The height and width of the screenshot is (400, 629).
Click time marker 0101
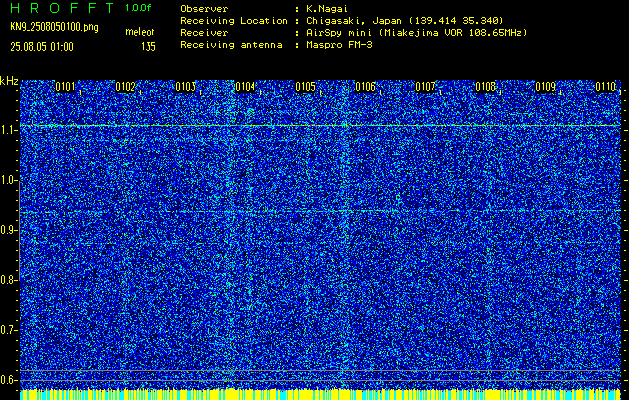pos(65,87)
